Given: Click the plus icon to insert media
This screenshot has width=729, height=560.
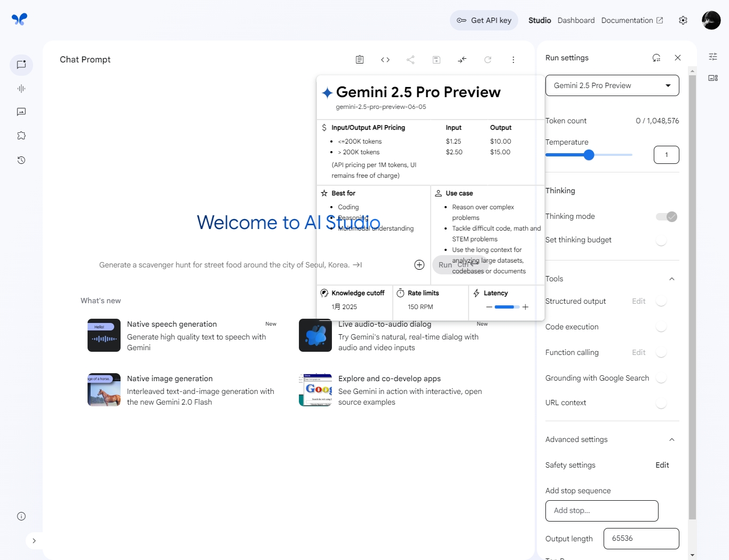Looking at the screenshot, I should 419,265.
